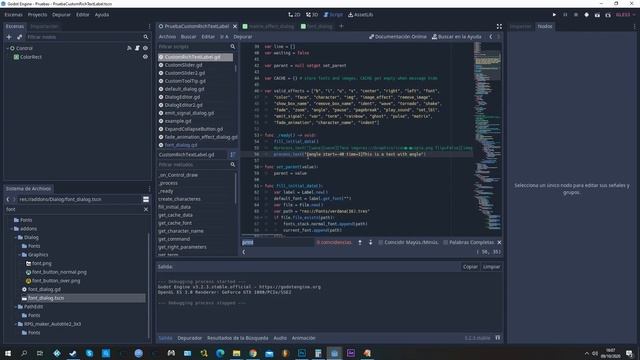Open the Escenas menu
Screen dimensions: 640x360
[x=13, y=15]
